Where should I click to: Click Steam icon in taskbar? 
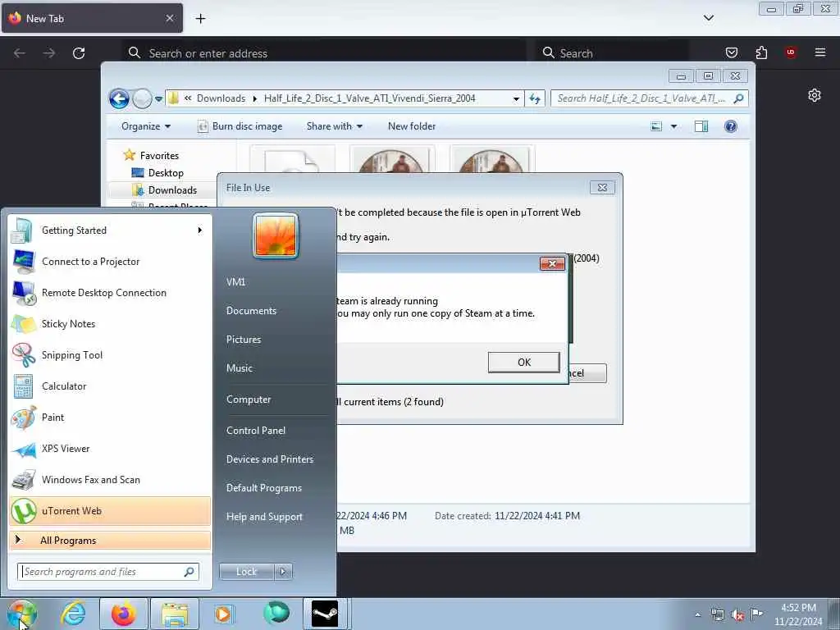(x=325, y=614)
